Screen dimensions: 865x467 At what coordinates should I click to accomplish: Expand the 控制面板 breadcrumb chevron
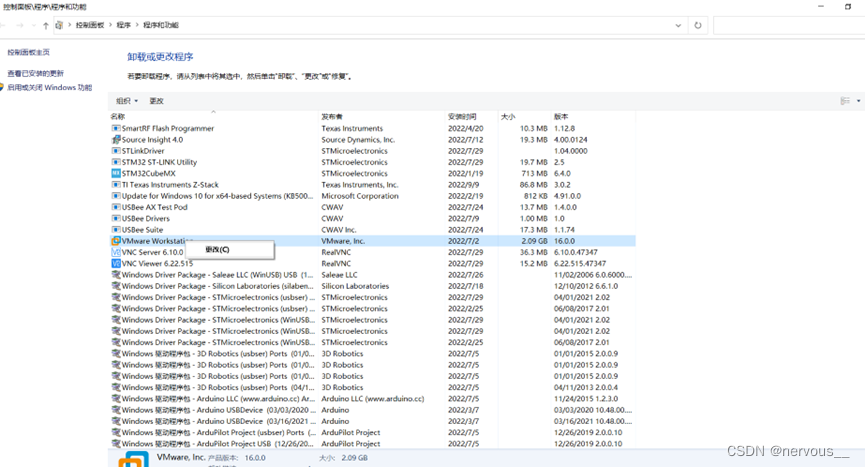(110, 25)
